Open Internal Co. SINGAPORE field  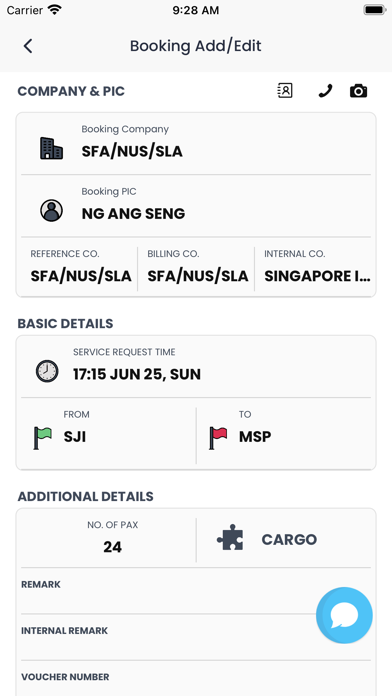click(x=313, y=267)
